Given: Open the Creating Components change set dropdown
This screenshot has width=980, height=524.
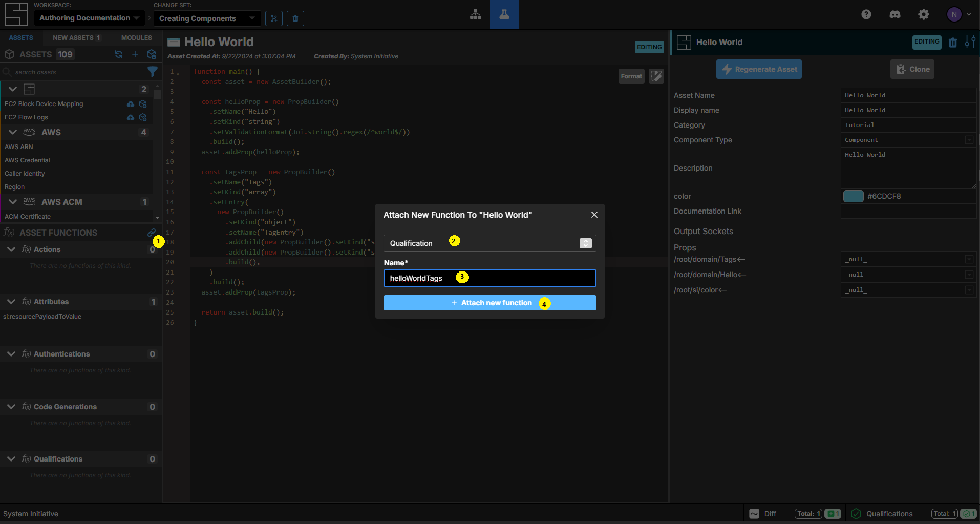Looking at the screenshot, I should pos(207,18).
